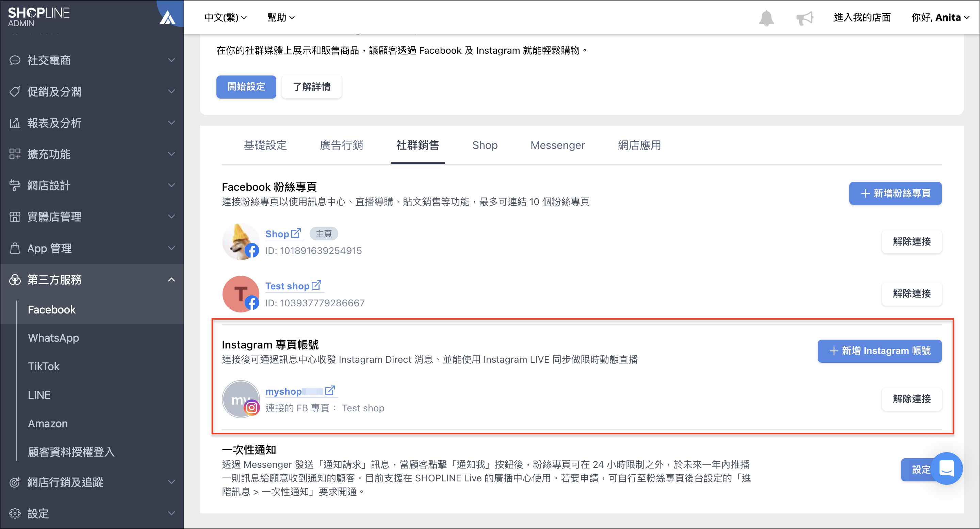
Task: Open the 進入我的店面 link
Action: click(x=862, y=17)
